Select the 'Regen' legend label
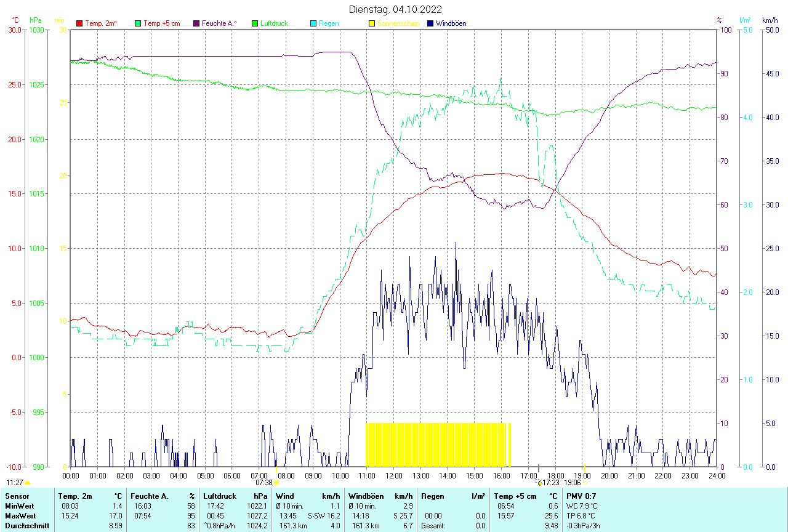 click(x=328, y=23)
